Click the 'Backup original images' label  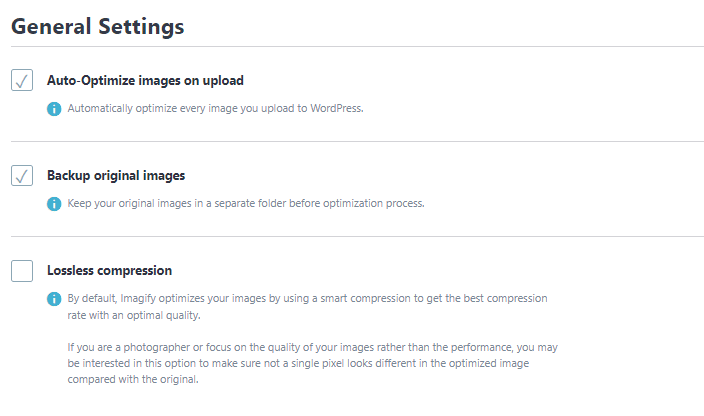[116, 175]
